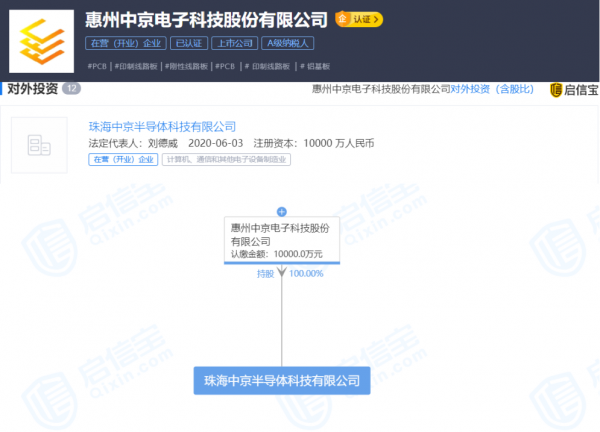Click the 启信宝 shield logo icon
Image resolution: width=600 pixels, height=432 pixels.
click(x=556, y=90)
